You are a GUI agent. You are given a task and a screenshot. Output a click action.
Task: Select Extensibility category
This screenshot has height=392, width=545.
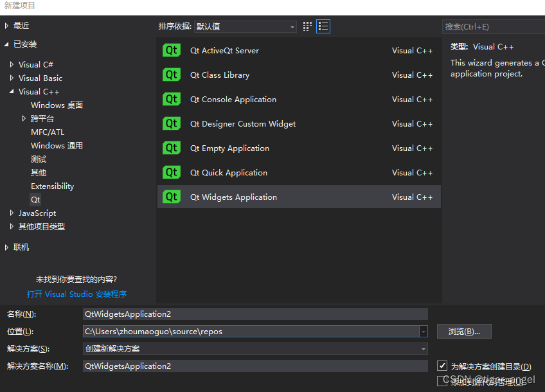pos(53,186)
